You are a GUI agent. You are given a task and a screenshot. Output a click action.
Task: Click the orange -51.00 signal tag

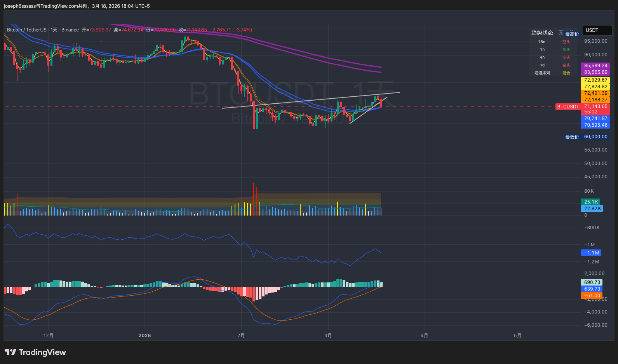[x=592, y=296]
